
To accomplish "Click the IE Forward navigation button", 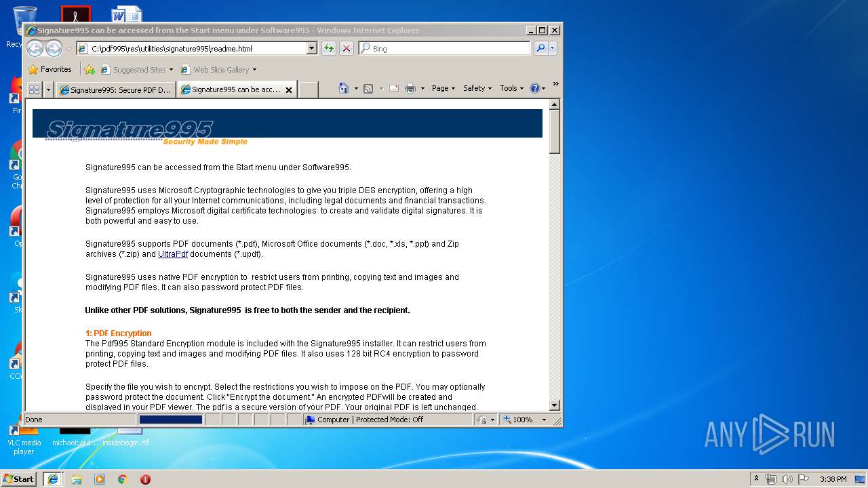I will 54,48.
